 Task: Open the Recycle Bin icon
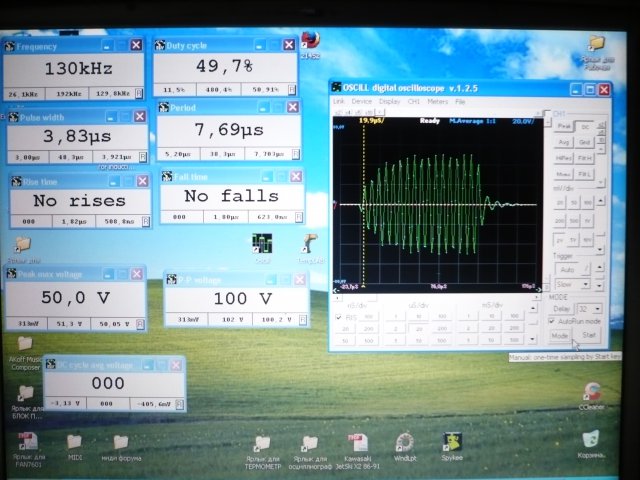[x=591, y=438]
